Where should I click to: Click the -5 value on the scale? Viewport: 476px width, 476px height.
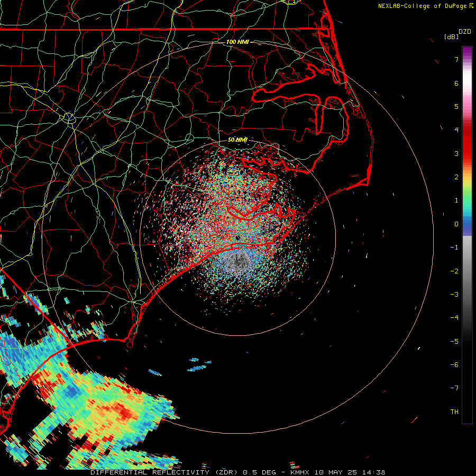(x=454, y=342)
